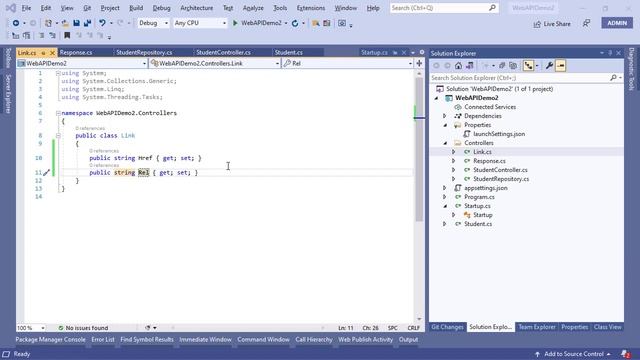
Task: Click the ADMIN button
Action: 617,23
